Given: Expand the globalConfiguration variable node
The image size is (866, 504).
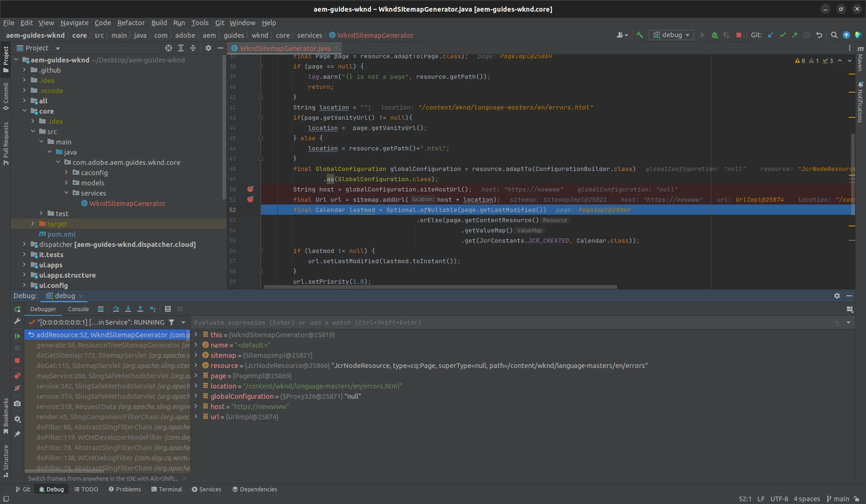Looking at the screenshot, I should tap(196, 396).
